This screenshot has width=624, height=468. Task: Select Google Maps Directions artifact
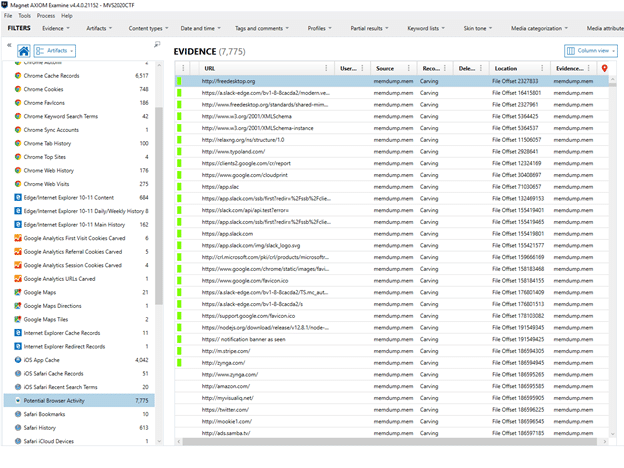pos(79,306)
